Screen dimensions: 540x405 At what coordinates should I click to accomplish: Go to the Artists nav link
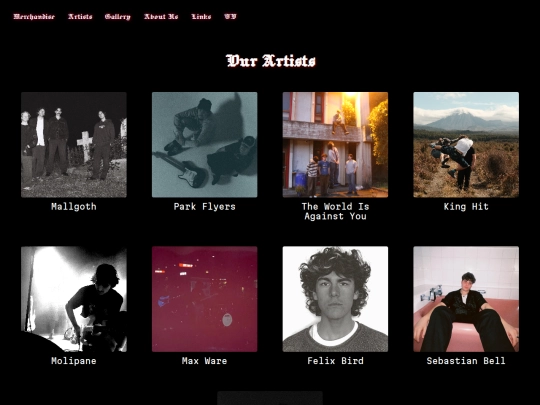coord(80,17)
